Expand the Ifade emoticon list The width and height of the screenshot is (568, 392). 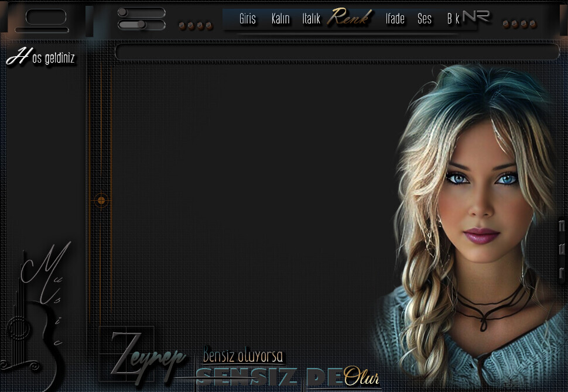[x=395, y=19]
